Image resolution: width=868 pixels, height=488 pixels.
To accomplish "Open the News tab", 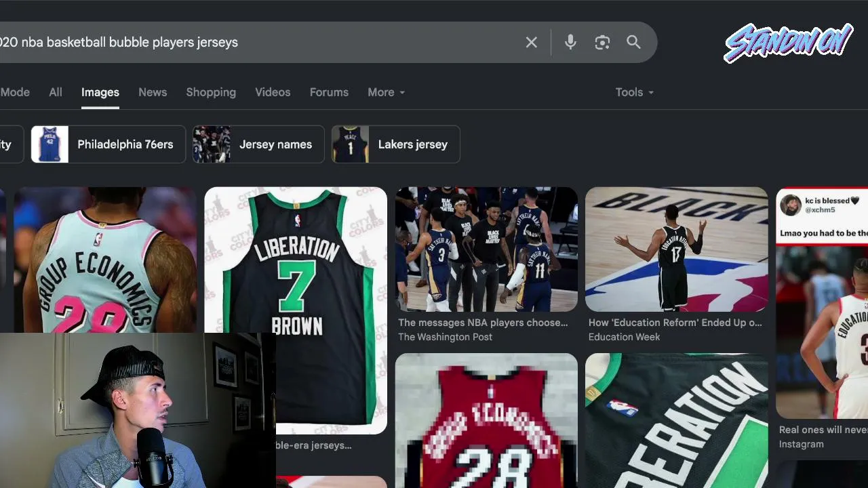I will click(x=153, y=92).
